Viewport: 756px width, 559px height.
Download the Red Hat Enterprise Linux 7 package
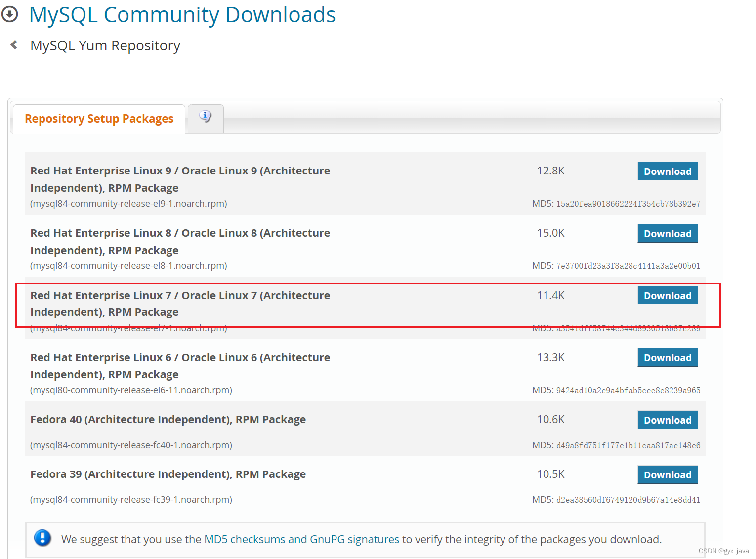tap(668, 295)
